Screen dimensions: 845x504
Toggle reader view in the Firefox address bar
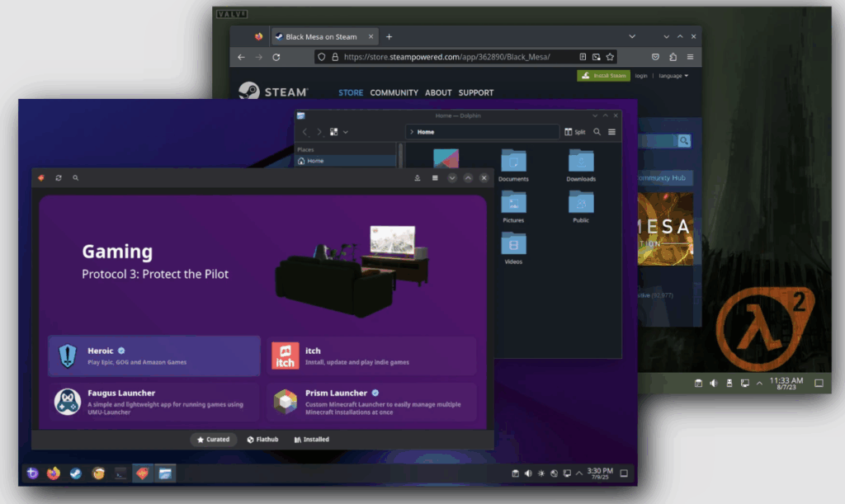click(x=583, y=57)
